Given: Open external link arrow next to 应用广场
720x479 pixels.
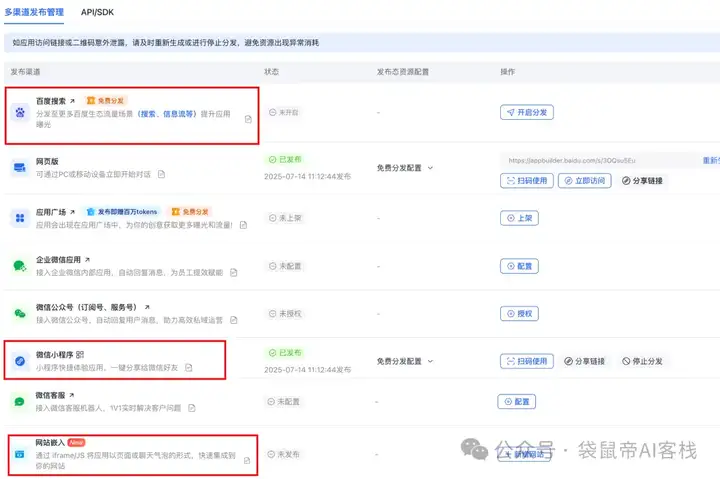Looking at the screenshot, I should tap(72, 212).
